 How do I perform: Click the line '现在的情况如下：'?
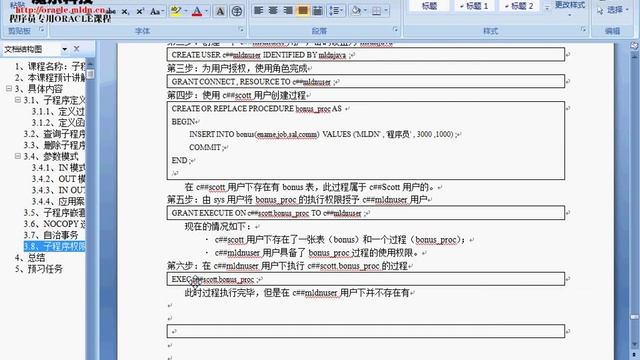(222, 226)
